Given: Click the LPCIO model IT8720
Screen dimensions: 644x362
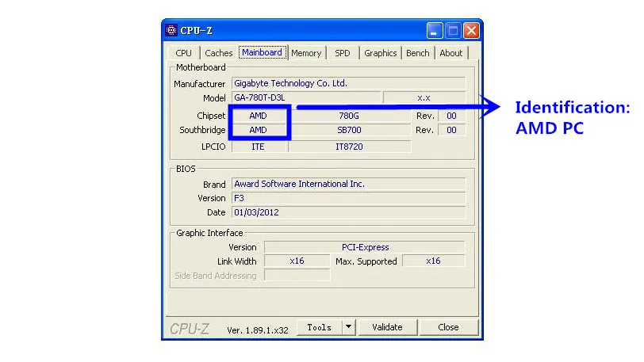Looking at the screenshot, I should (x=349, y=147).
